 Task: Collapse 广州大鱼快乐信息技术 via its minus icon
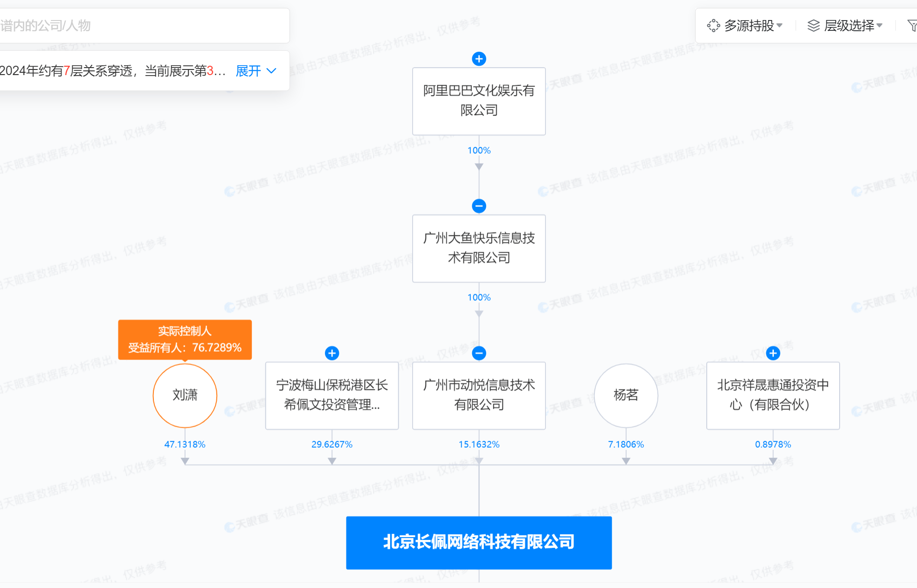(479, 206)
